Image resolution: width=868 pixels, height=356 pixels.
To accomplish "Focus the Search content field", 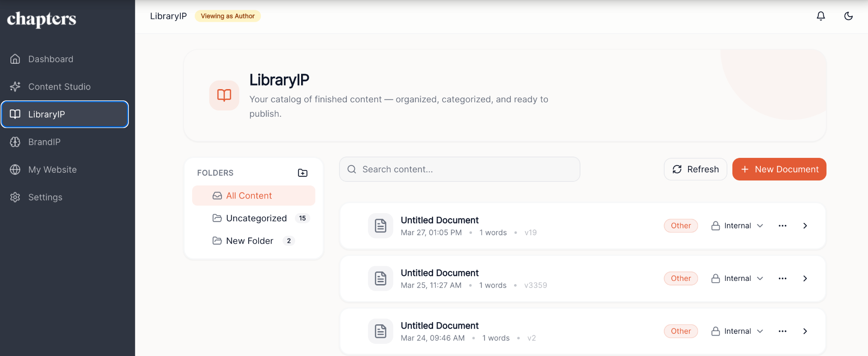I will pyautogui.click(x=460, y=169).
